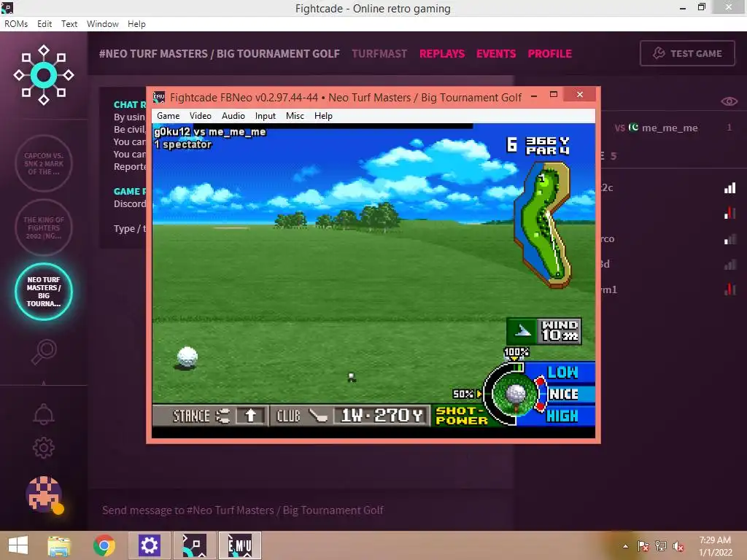Toggle the spectate eye icon
Screen dimensions: 747x560
729,101
